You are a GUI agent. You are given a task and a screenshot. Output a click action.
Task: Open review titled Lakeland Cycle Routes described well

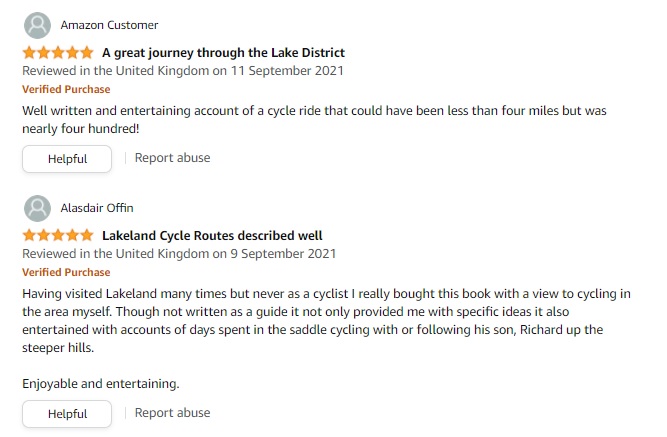click(x=212, y=235)
